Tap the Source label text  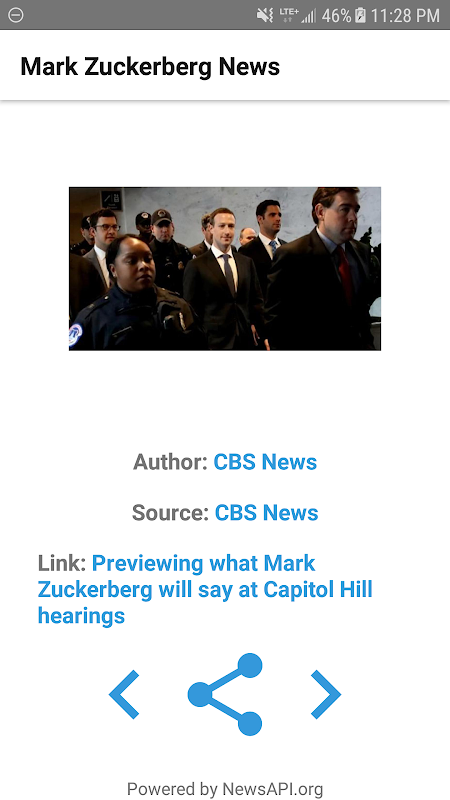(170, 513)
